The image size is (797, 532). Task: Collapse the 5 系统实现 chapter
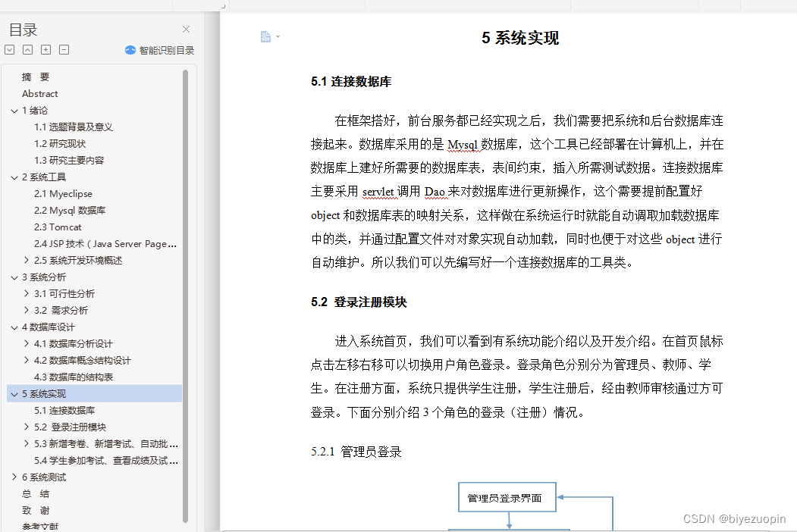click(x=14, y=394)
